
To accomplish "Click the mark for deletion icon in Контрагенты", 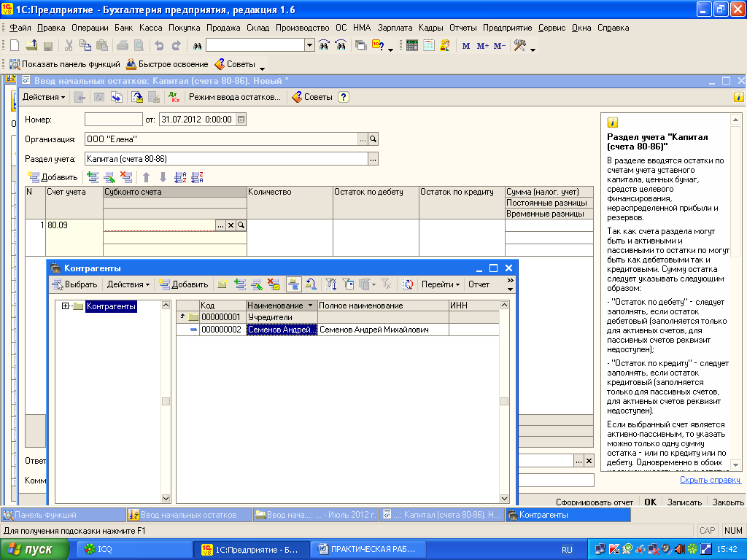I will (274, 284).
